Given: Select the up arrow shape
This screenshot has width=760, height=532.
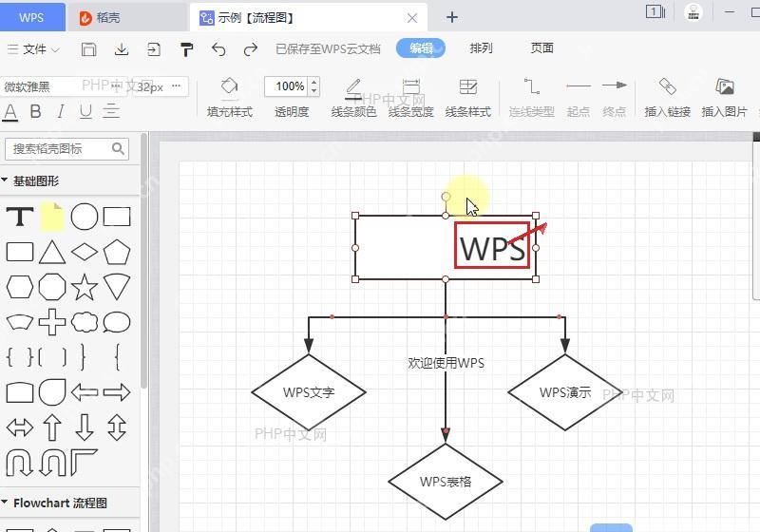Looking at the screenshot, I should (52, 427).
